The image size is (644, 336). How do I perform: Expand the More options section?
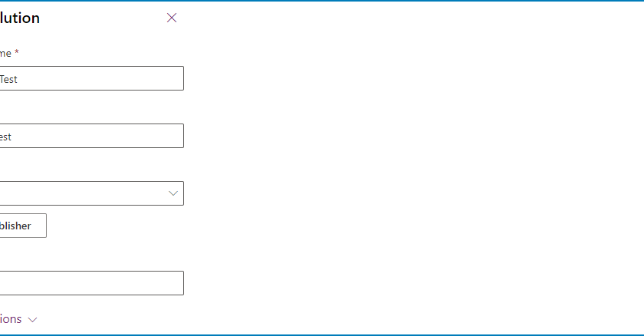[x=15, y=319]
